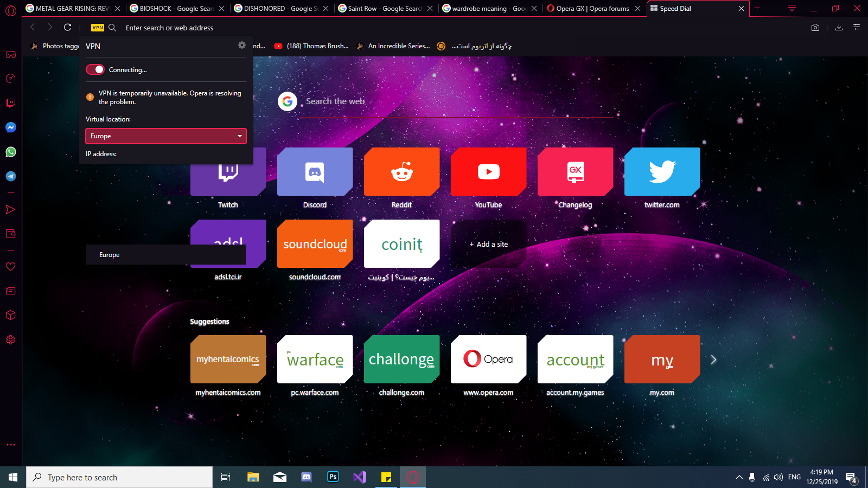This screenshot has width=868, height=488.
Task: Open the Thomas Brush bookmark
Action: (x=311, y=46)
